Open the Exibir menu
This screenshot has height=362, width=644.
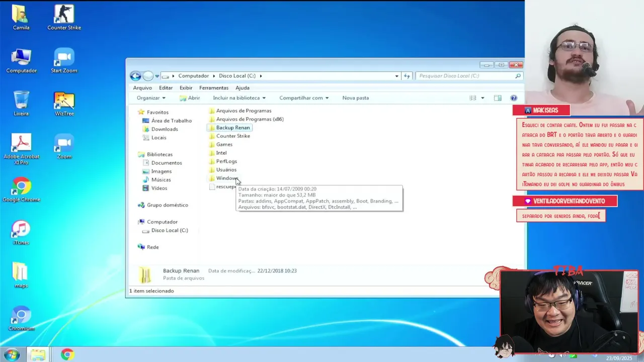coord(186,88)
